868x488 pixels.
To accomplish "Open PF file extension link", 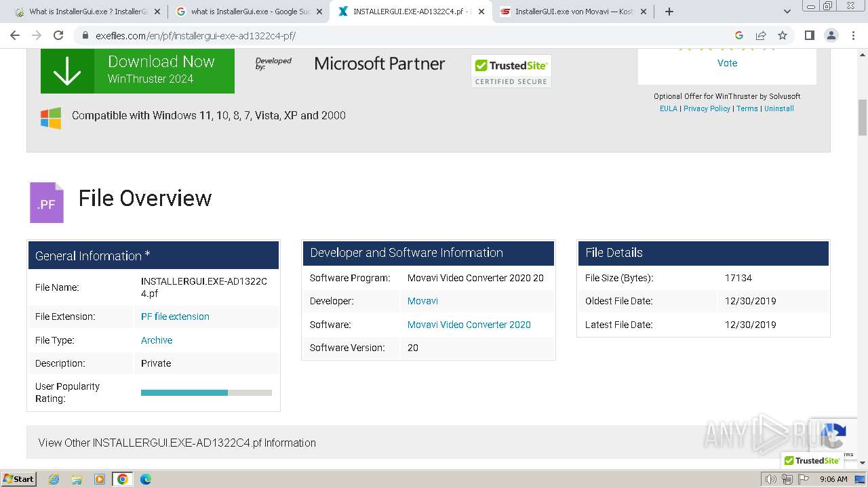I will click(x=175, y=317).
